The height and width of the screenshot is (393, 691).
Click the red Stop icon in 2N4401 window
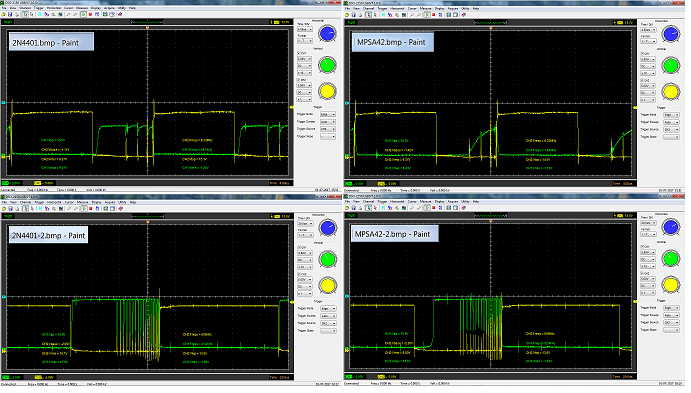pos(90,14)
